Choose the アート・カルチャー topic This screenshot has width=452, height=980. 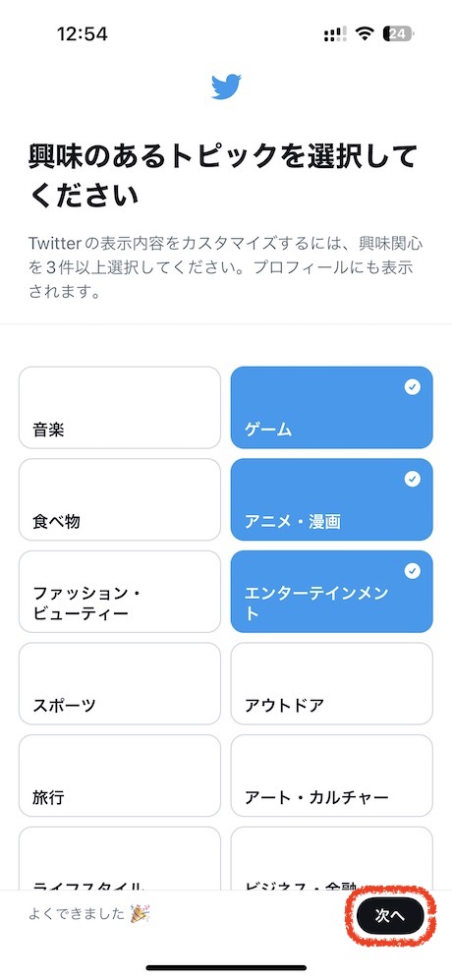point(331,776)
